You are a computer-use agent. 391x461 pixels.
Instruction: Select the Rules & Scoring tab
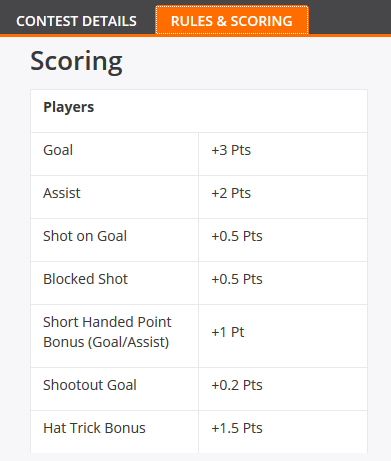point(232,20)
